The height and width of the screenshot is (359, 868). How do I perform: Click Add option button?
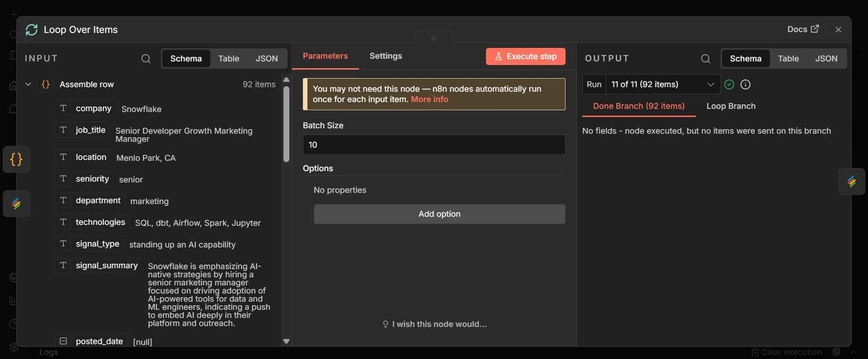point(439,214)
